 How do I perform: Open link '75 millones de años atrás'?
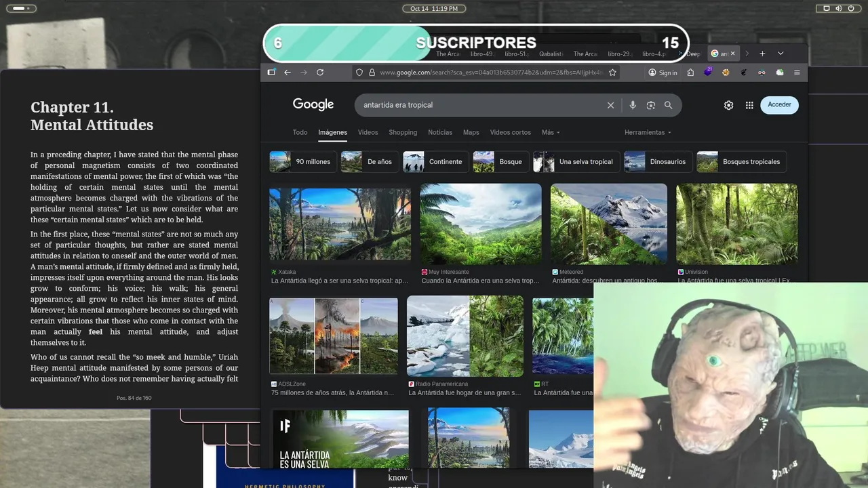coord(332,392)
